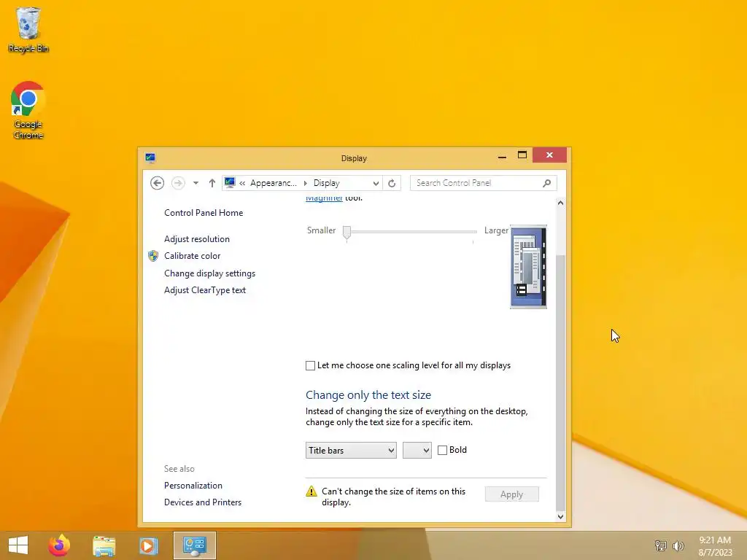
Task: Open the Calibrate color link
Action: pos(192,256)
